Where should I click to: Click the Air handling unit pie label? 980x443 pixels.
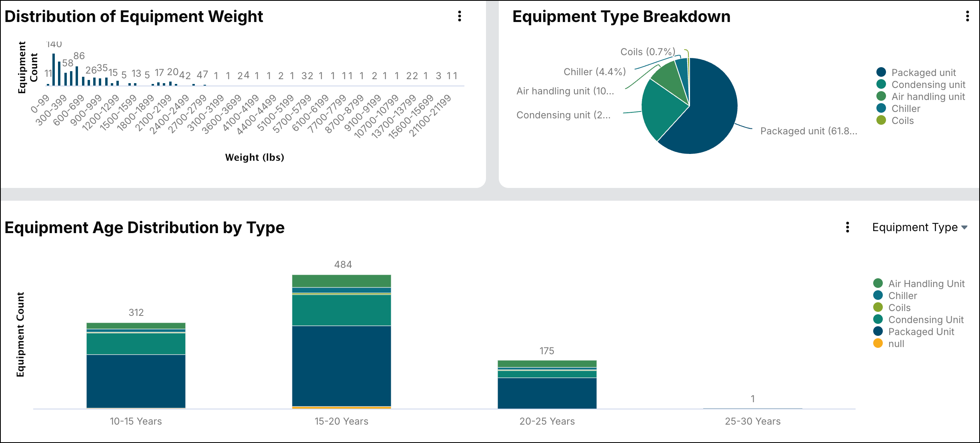[565, 91]
